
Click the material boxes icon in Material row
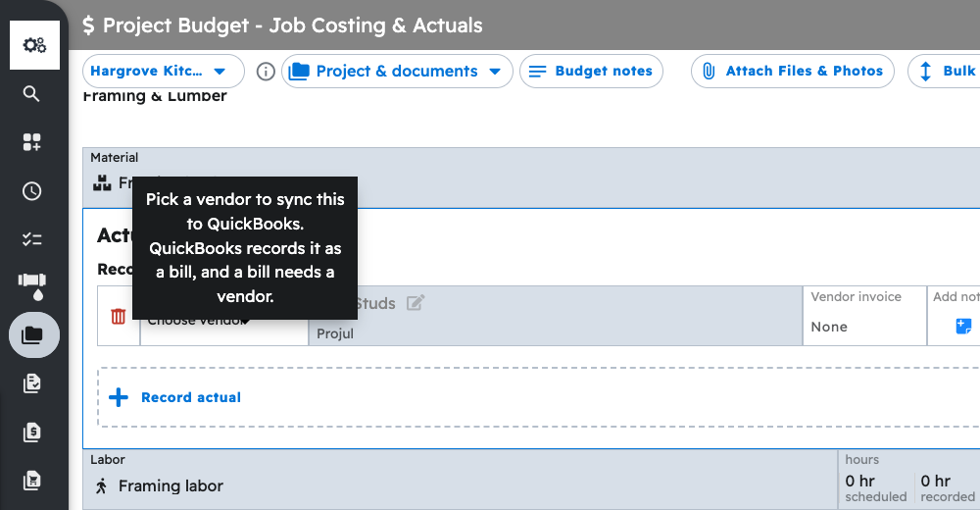tap(102, 182)
